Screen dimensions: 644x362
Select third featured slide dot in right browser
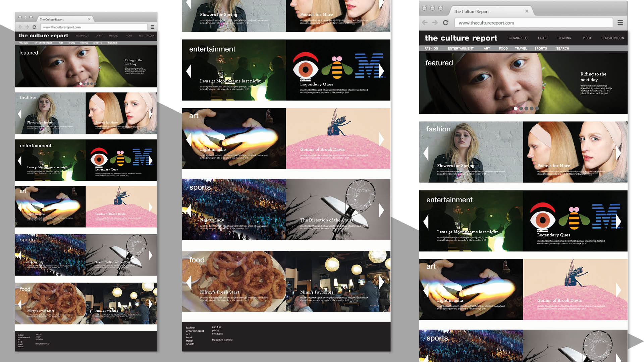[526, 108]
